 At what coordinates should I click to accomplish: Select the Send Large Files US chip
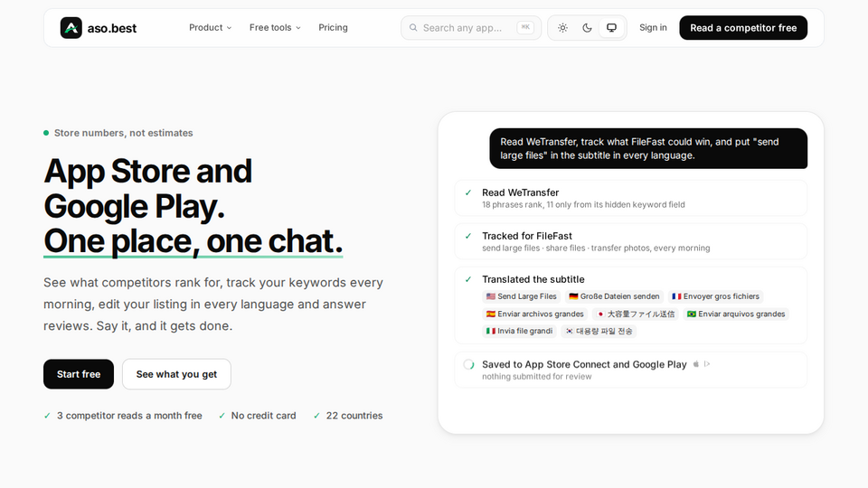pos(522,296)
